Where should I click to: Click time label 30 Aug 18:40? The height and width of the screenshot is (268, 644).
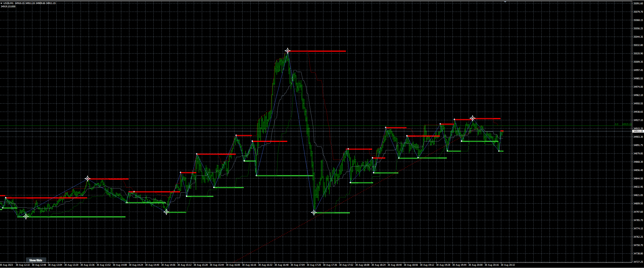[395, 265]
